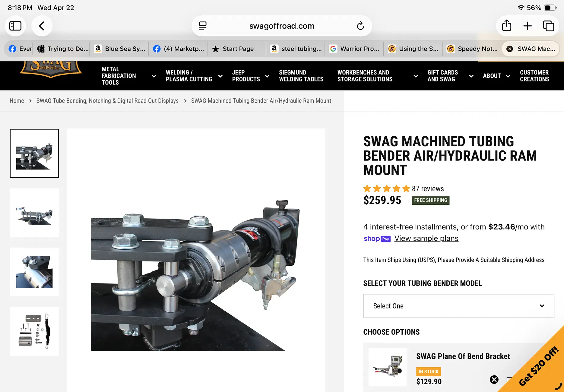This screenshot has height=392, width=564.
Task: Switch to the Blue Sea Sy... tab
Action: (x=119, y=49)
